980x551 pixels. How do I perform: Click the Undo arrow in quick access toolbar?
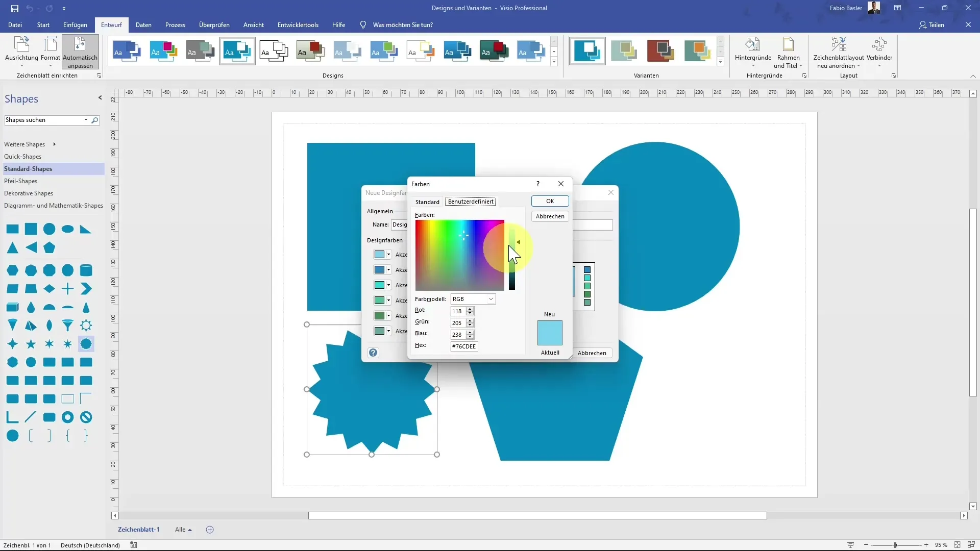(30, 8)
